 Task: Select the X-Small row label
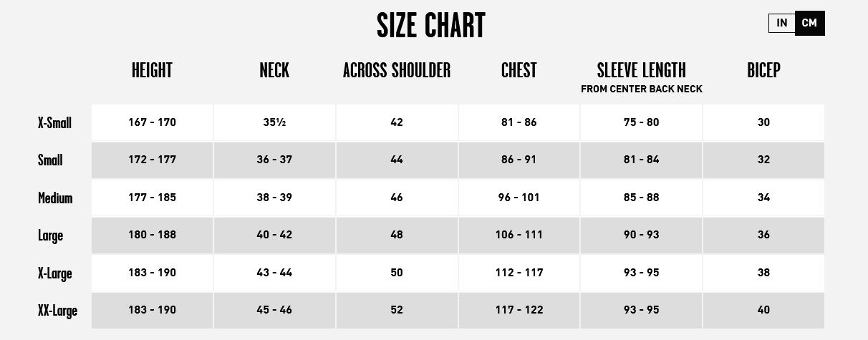(x=54, y=122)
